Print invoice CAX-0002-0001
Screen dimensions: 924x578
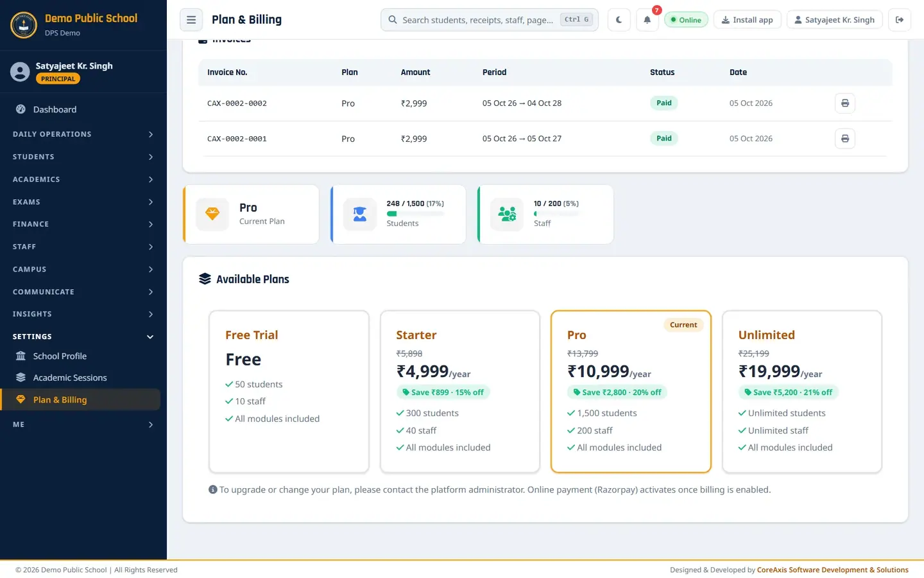coord(844,139)
